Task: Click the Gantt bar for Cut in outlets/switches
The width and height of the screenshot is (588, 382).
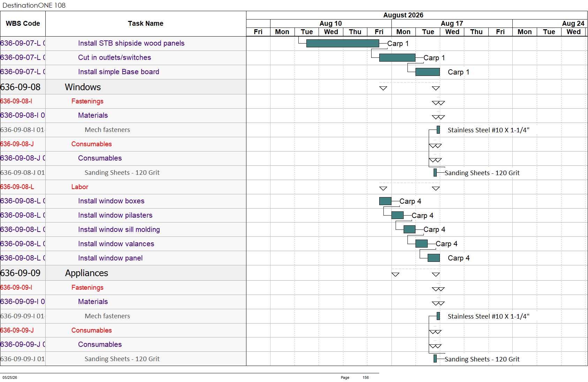Action: click(x=397, y=57)
